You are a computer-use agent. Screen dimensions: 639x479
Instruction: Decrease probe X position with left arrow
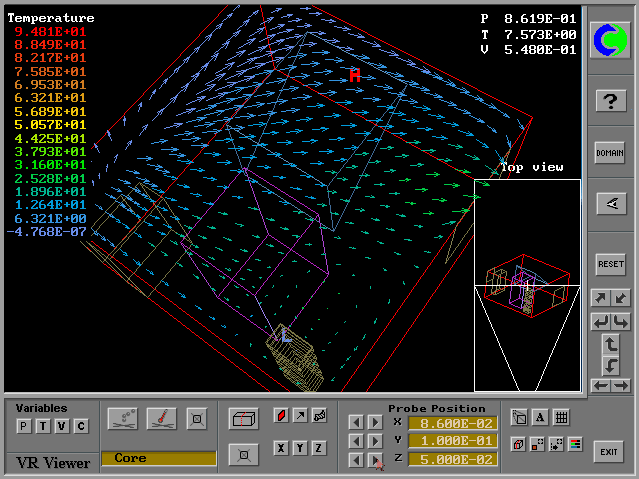point(355,423)
